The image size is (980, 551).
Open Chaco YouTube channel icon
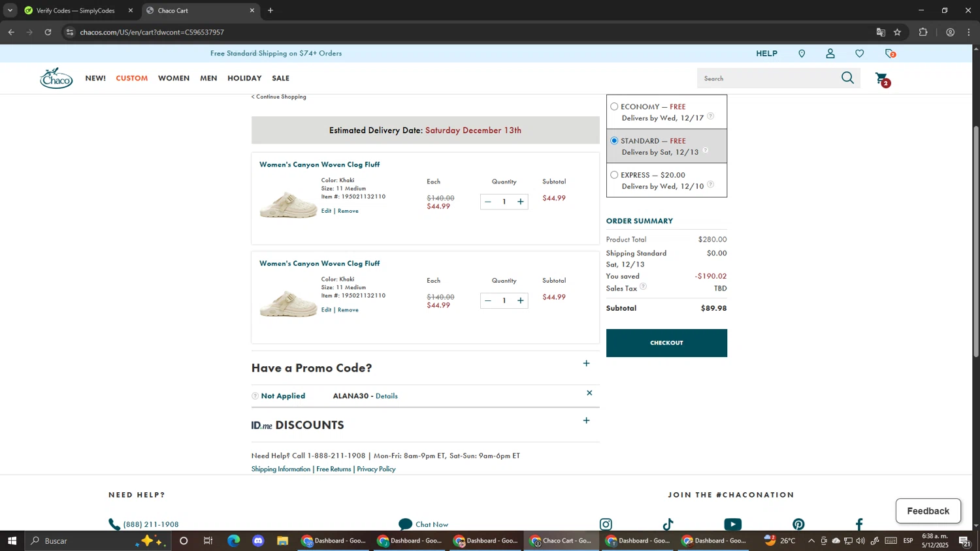point(733,524)
